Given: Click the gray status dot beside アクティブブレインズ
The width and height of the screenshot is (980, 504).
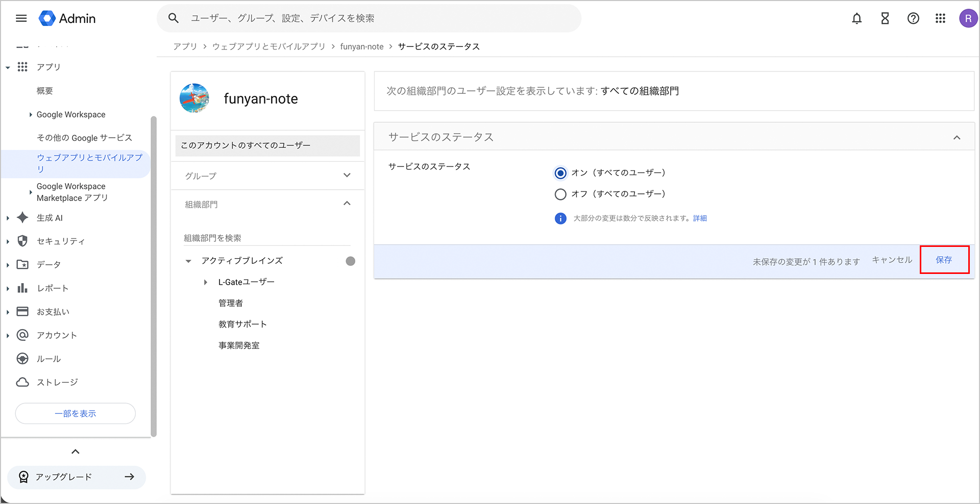Looking at the screenshot, I should click(350, 261).
